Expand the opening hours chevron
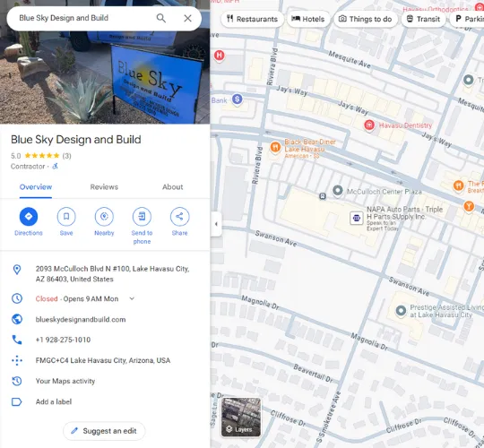This screenshot has height=448, width=484. tap(132, 298)
